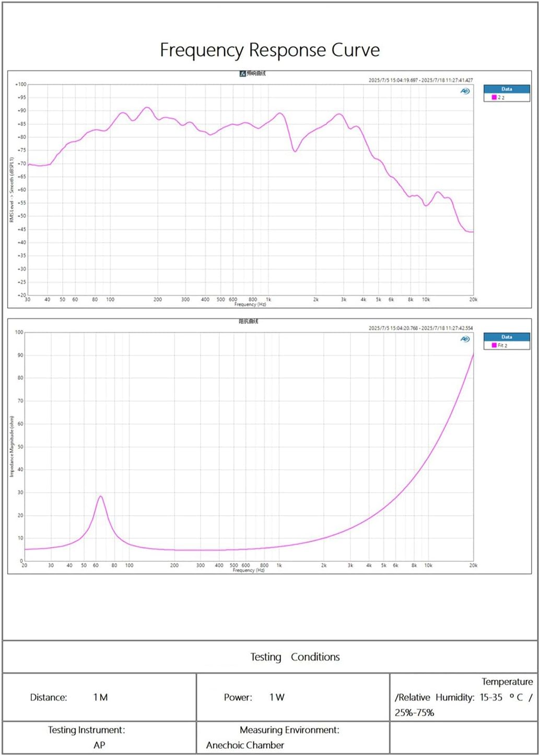This screenshot has width=540, height=756.
Task: Click the Power: 1 W table cell
Action: (293, 697)
